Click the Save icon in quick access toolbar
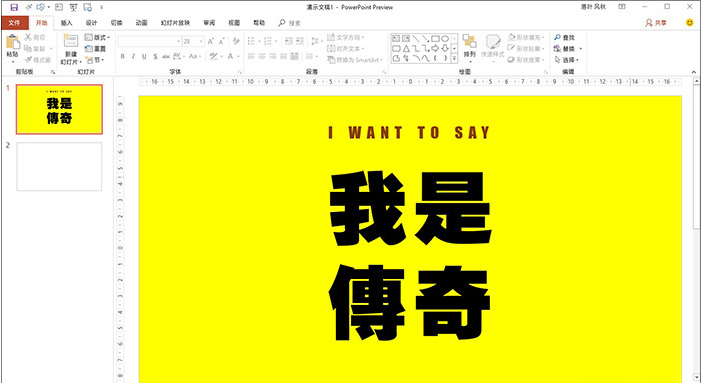This screenshot has width=703, height=383. [x=14, y=7]
